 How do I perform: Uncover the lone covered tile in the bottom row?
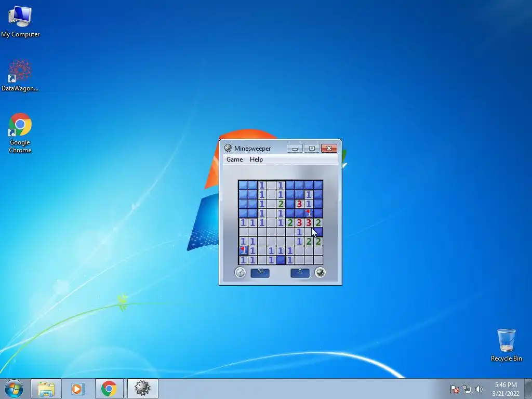point(281,260)
